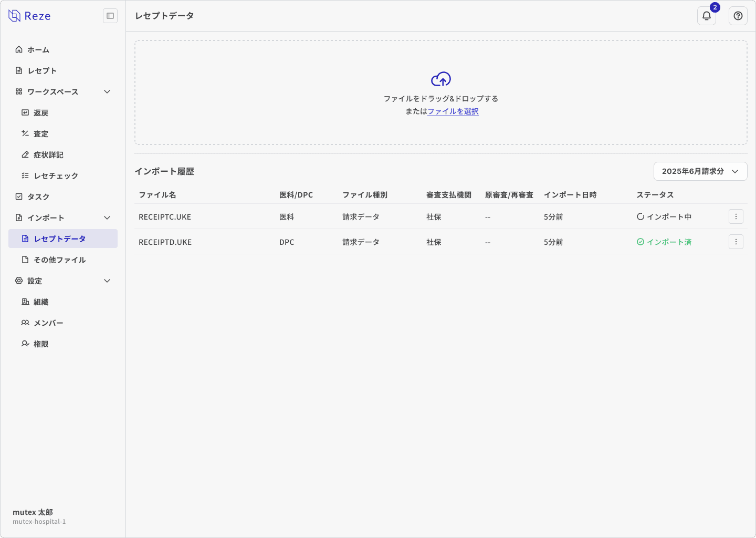The image size is (756, 538).
Task: Collapse the 設定 section chevron
Action: click(107, 281)
